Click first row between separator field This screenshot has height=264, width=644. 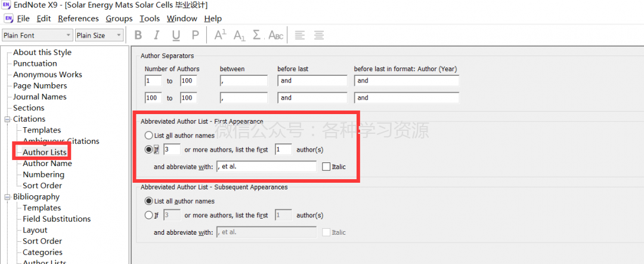pyautogui.click(x=243, y=81)
